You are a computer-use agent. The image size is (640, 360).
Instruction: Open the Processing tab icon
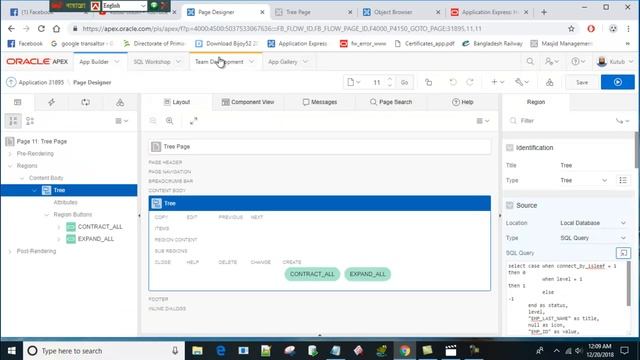(x=85, y=102)
